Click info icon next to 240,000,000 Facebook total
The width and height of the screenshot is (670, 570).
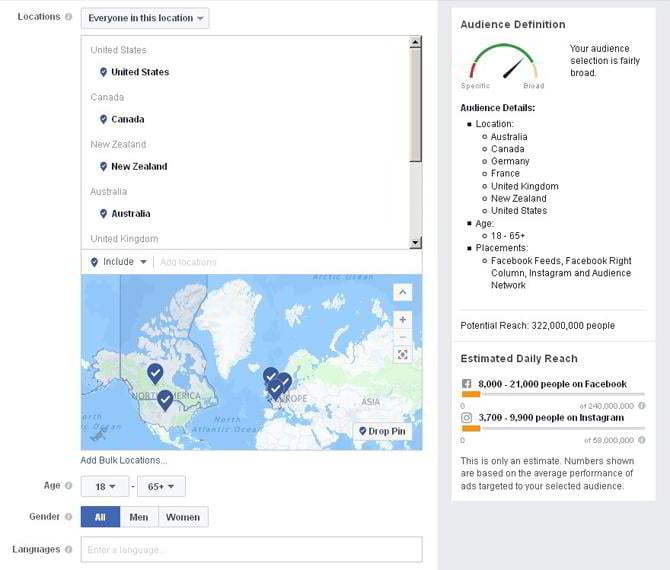(x=641, y=406)
